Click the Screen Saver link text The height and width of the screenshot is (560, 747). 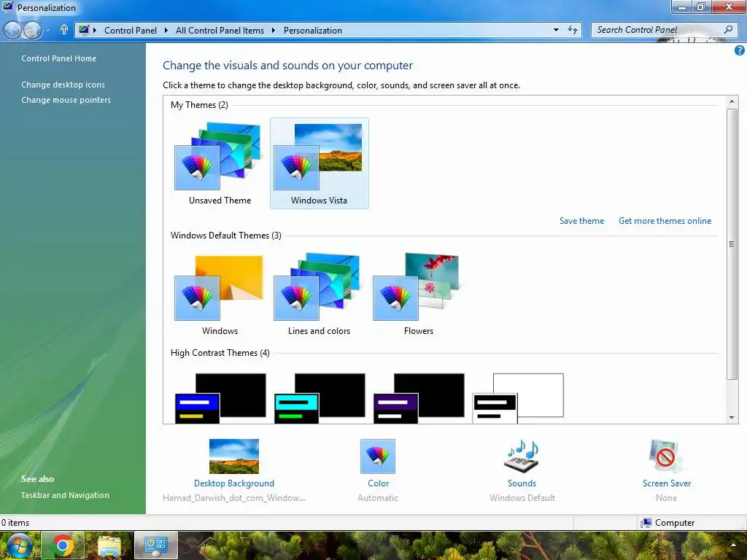pos(667,483)
